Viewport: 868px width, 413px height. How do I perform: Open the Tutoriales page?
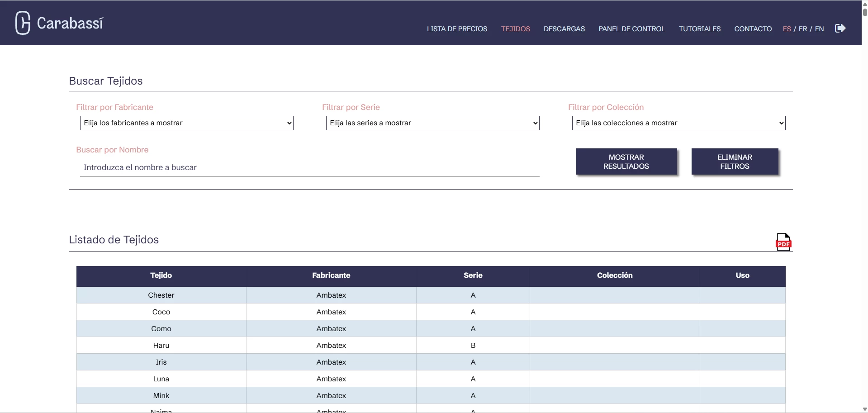pyautogui.click(x=699, y=29)
